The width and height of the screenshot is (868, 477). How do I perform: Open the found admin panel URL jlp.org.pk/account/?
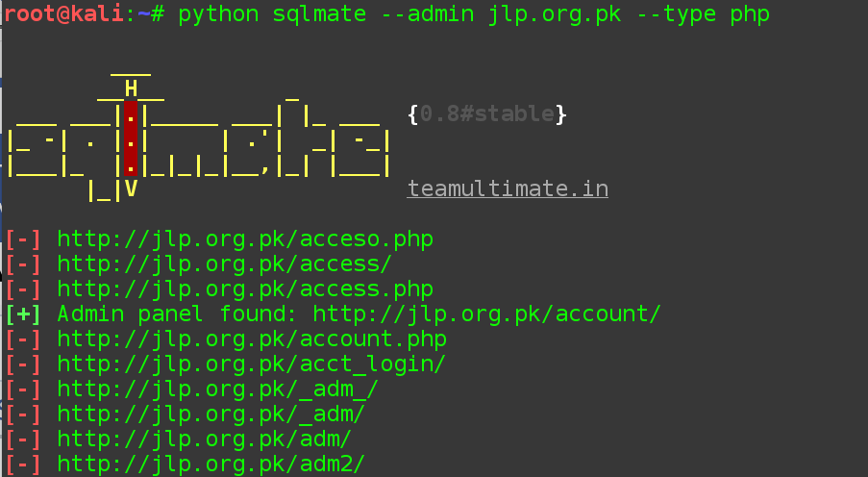coord(486,314)
